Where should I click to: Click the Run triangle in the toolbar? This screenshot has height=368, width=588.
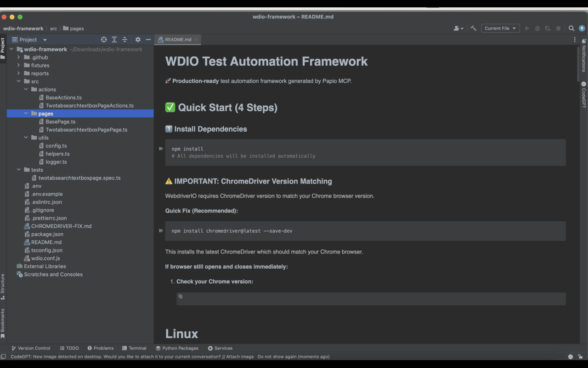pos(527,28)
